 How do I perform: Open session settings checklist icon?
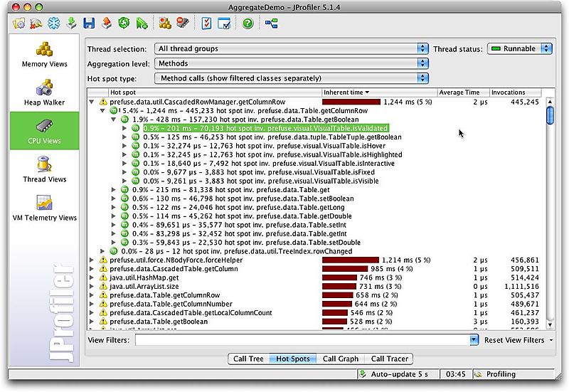tap(206, 23)
